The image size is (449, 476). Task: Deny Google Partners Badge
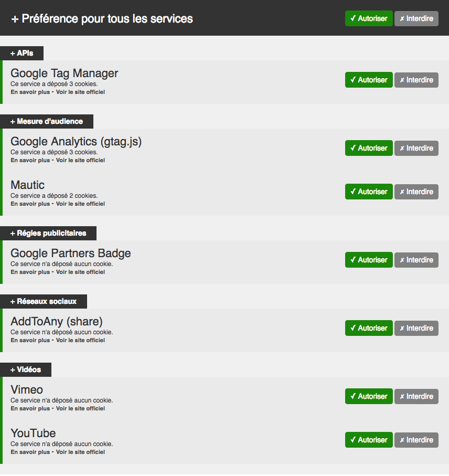click(x=416, y=260)
